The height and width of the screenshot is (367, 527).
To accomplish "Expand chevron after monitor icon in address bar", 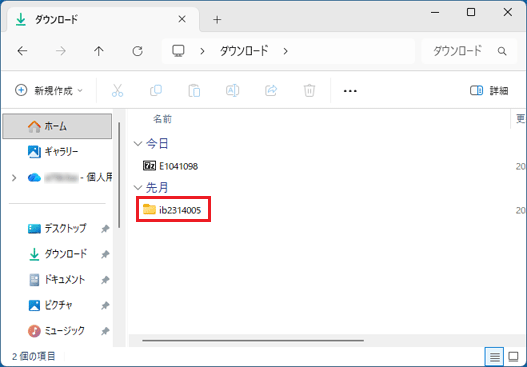I will pos(202,51).
